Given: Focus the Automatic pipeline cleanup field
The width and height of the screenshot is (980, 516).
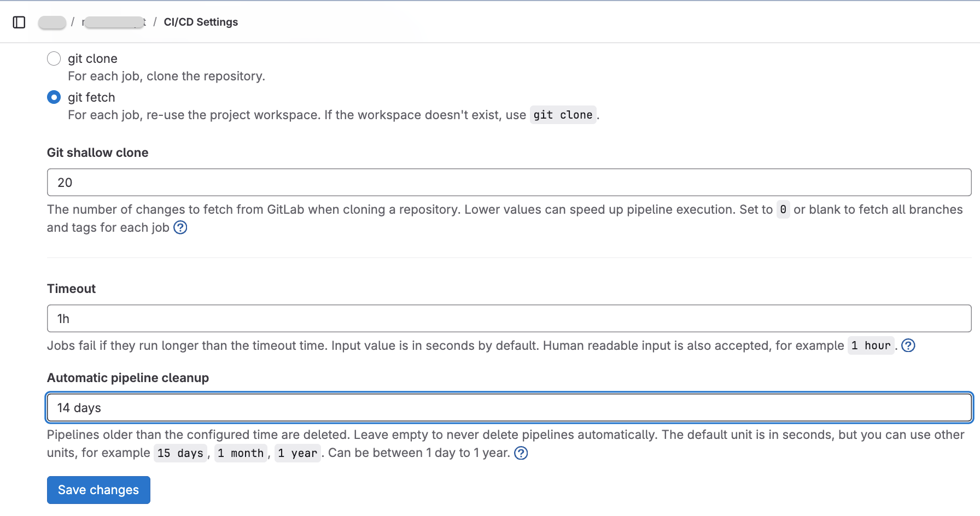Looking at the screenshot, I should (509, 408).
